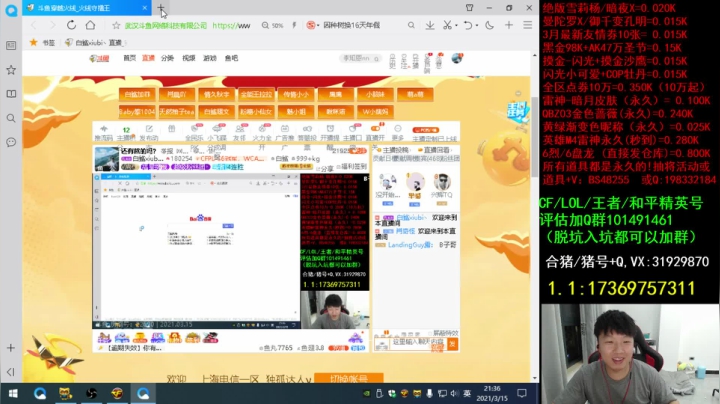Image resolution: width=720 pixels, height=404 pixels.
Task: Open the 白鲨xiubi 直播 bookmark
Action: point(94,43)
